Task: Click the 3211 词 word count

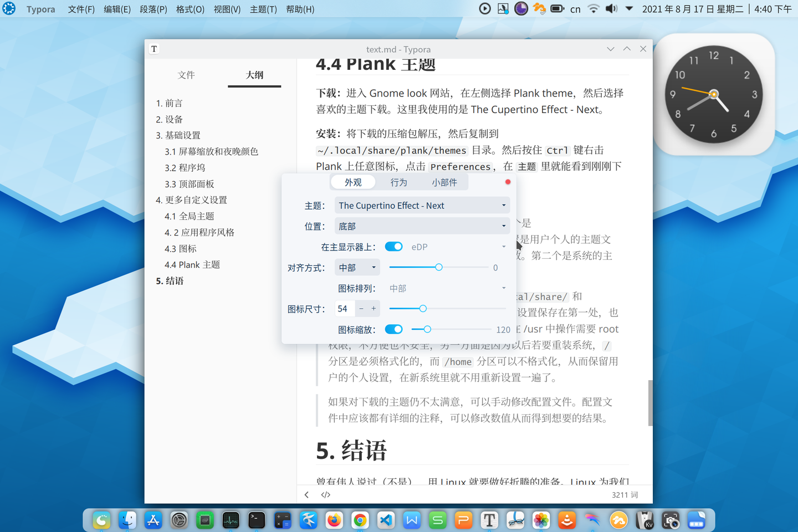Action: pos(625,495)
